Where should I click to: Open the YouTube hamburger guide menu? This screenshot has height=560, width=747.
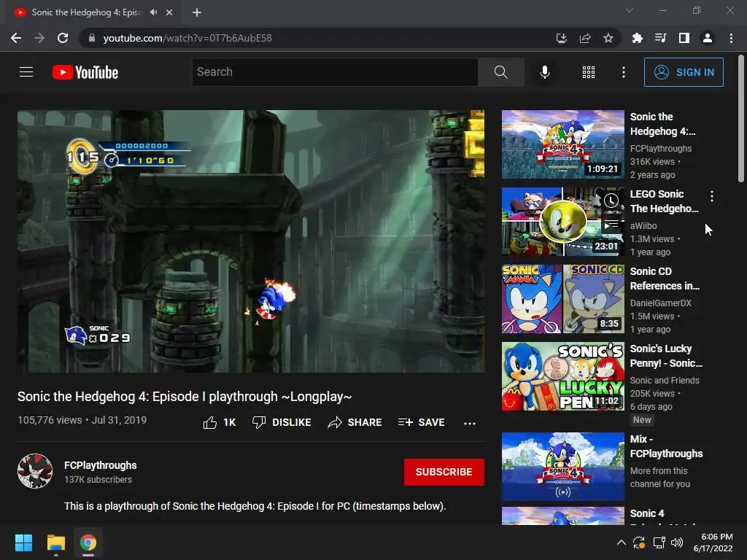(26, 72)
